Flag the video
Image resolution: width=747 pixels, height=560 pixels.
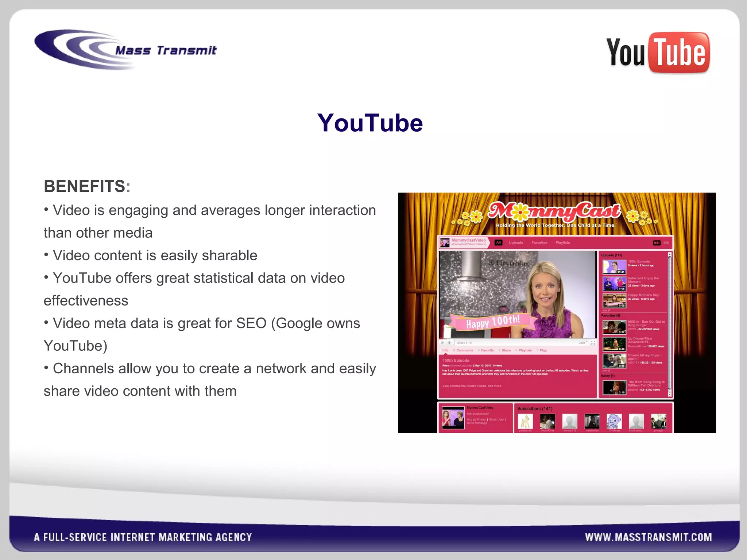coord(542,350)
